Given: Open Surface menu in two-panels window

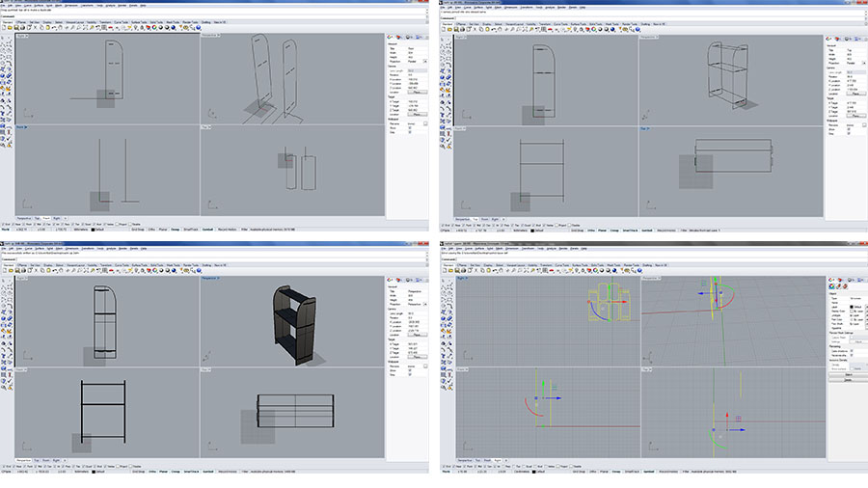Looking at the screenshot, I should click(x=39, y=6).
